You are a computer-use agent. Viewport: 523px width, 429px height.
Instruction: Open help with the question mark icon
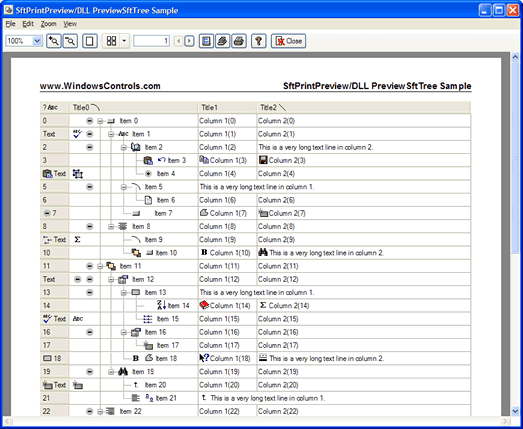258,41
